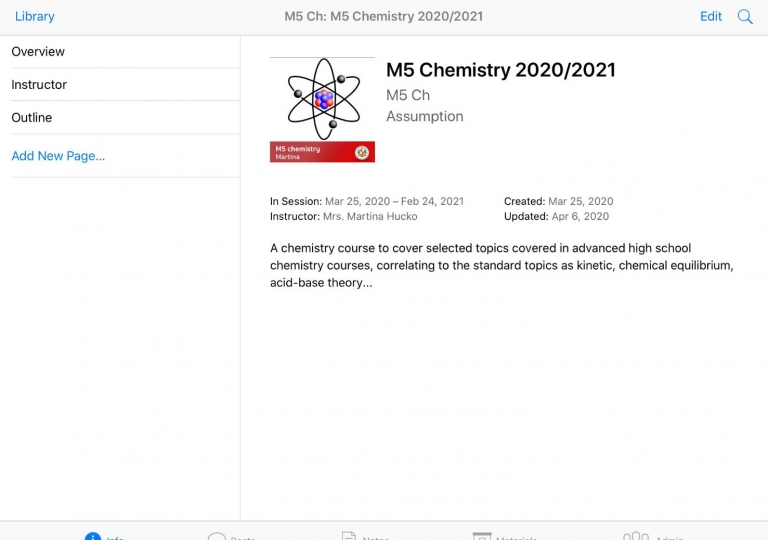Expand the truncated course description text
768x540 pixels.
pyautogui.click(x=502, y=265)
